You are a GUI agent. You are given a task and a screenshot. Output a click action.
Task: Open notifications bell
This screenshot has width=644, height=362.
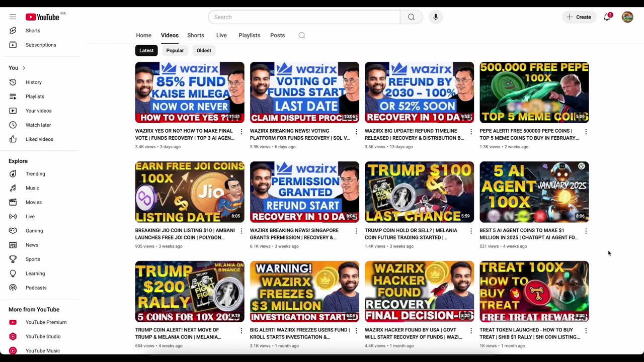click(607, 17)
